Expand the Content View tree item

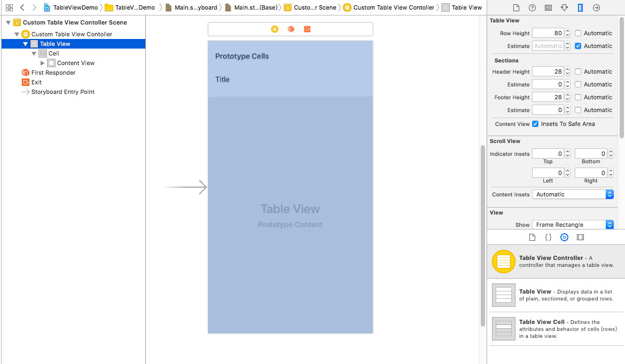43,63
